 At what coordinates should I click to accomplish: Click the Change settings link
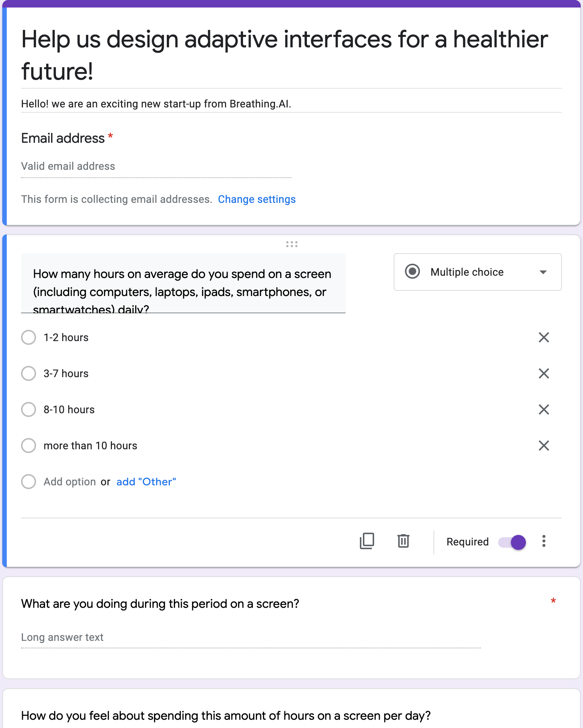tap(257, 199)
